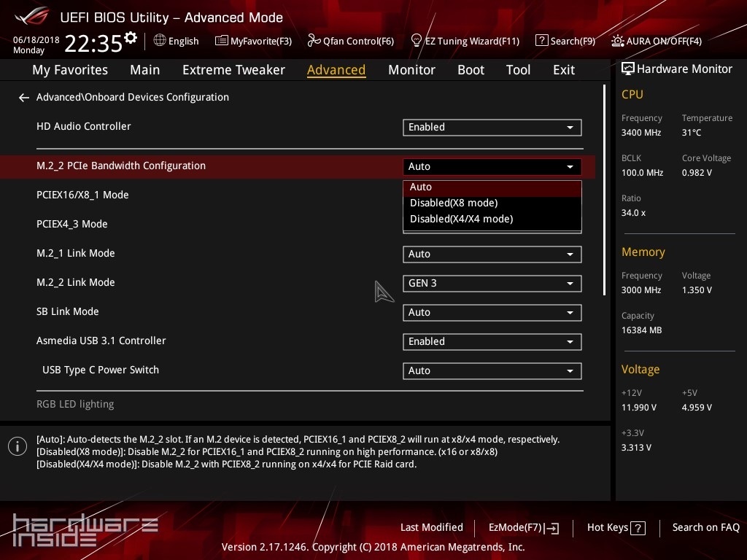Open Hot Keys help
Image resolution: width=747 pixels, height=560 pixels.
pyautogui.click(x=616, y=528)
